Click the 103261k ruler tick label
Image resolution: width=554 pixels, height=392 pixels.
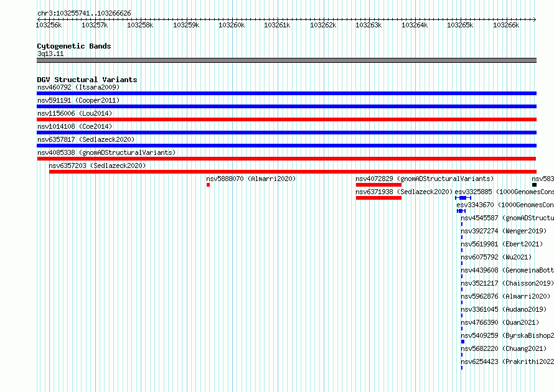point(278,25)
